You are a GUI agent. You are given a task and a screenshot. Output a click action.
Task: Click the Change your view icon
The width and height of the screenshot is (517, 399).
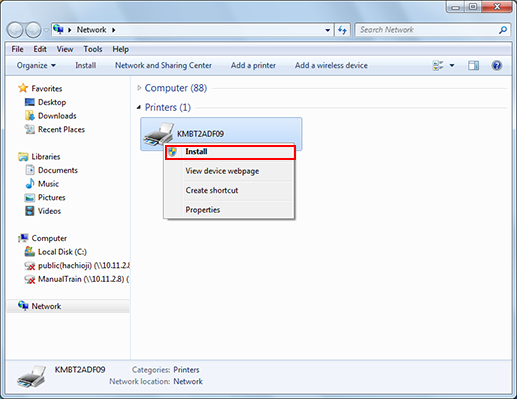click(x=438, y=65)
